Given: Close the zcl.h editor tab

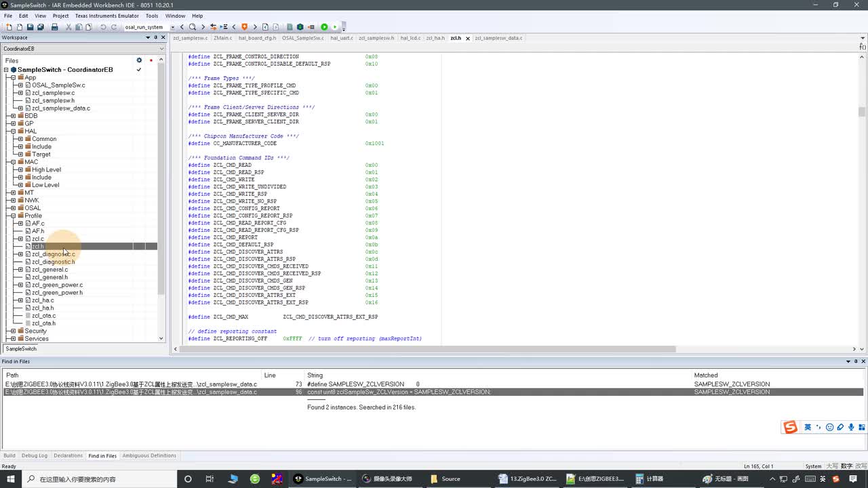Looking at the screenshot, I should tap(467, 39).
